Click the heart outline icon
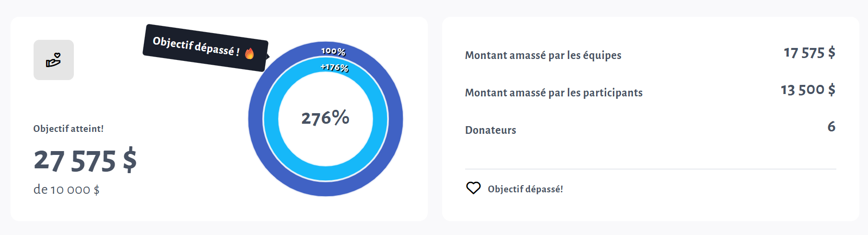The image size is (868, 235). click(473, 188)
